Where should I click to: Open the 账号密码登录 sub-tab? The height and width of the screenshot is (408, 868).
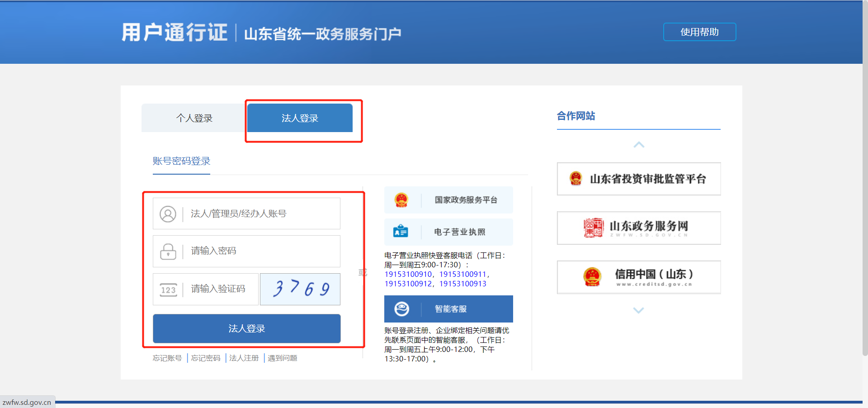click(x=181, y=161)
